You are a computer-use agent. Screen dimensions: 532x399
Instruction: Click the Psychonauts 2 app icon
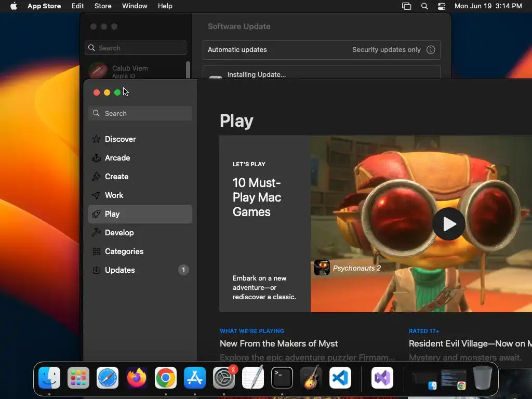pos(322,268)
